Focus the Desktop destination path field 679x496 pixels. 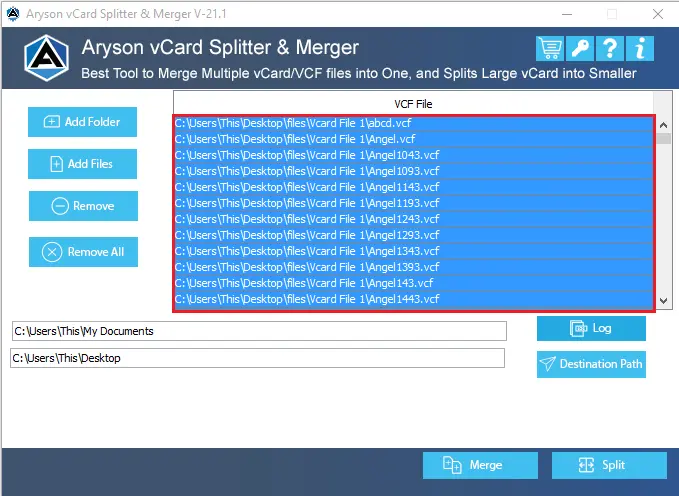pos(258,358)
